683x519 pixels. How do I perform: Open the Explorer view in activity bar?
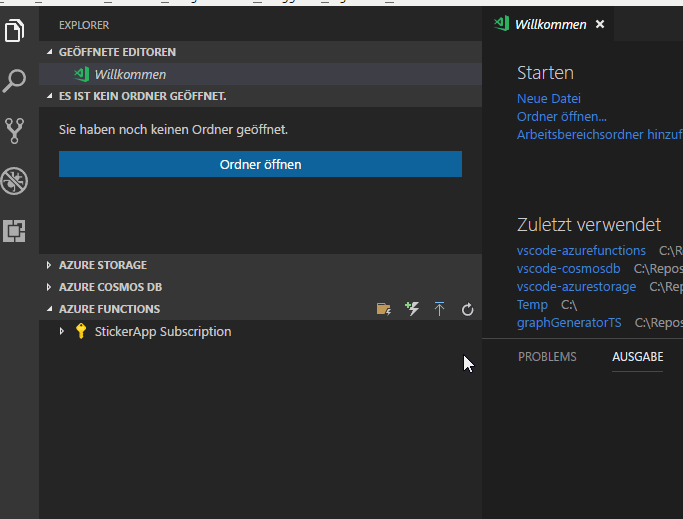click(x=14, y=31)
